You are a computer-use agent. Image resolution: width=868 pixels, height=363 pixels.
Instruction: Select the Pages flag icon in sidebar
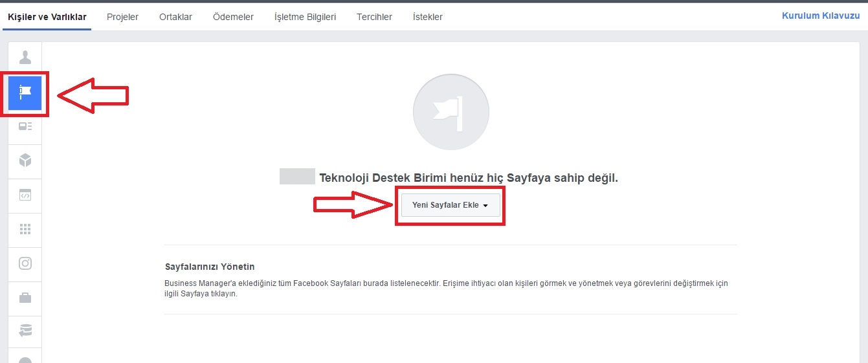pyautogui.click(x=25, y=93)
